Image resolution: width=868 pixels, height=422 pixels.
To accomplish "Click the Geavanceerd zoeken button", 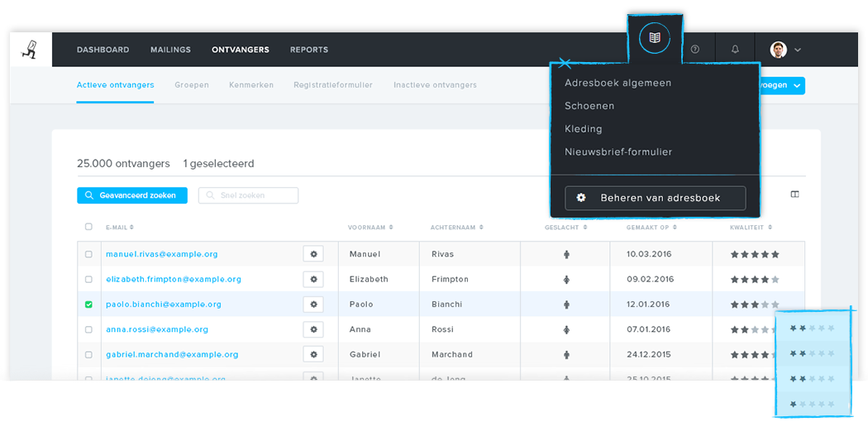I will 132,195.
